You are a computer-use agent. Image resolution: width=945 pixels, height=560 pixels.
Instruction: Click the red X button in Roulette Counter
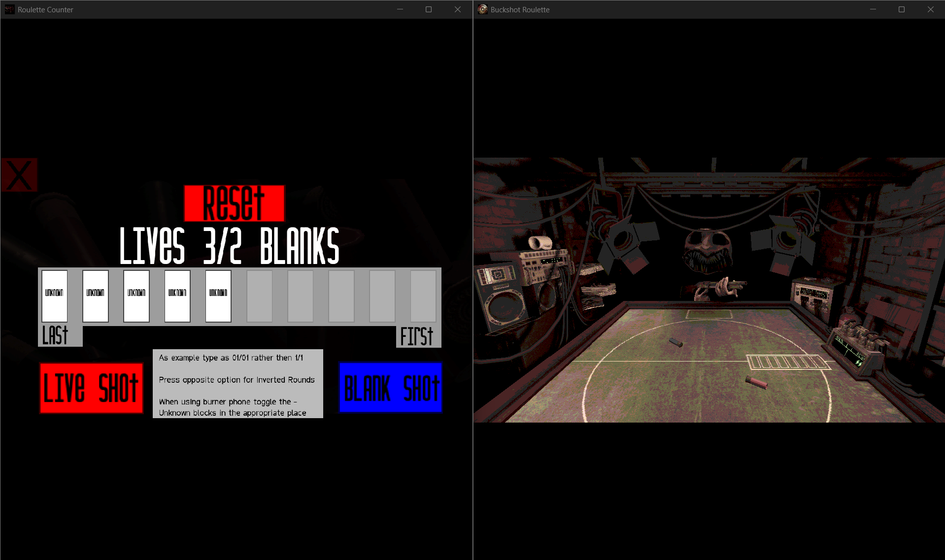click(19, 175)
